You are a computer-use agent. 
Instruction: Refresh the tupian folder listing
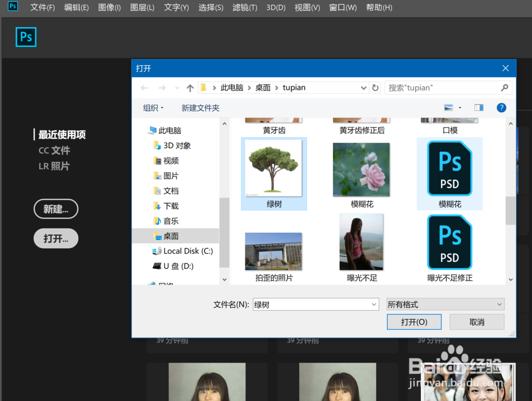375,88
